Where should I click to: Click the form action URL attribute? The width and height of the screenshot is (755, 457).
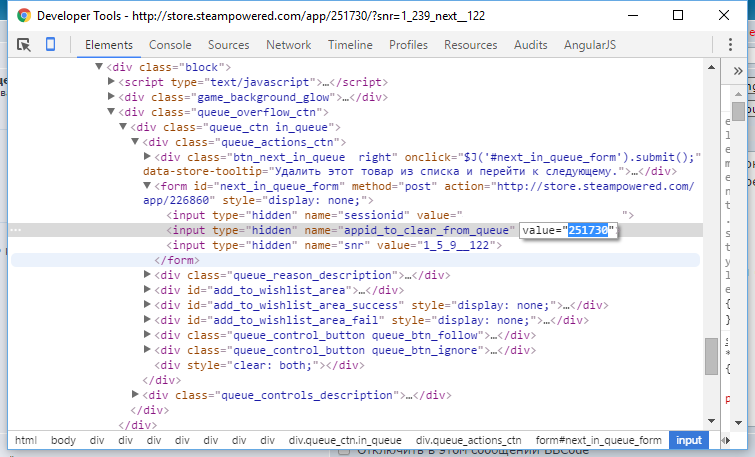418,193
